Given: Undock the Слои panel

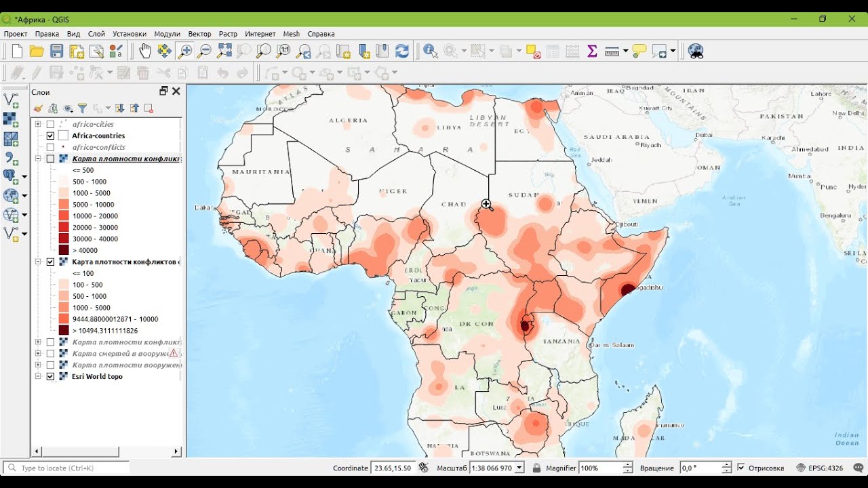Looking at the screenshot, I should click(163, 91).
